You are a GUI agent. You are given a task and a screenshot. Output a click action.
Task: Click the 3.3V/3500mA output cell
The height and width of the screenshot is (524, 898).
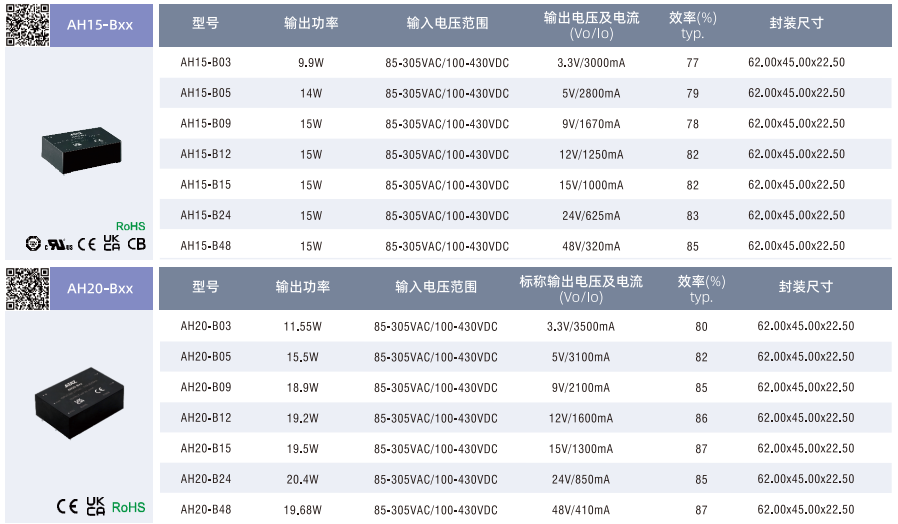(581, 327)
